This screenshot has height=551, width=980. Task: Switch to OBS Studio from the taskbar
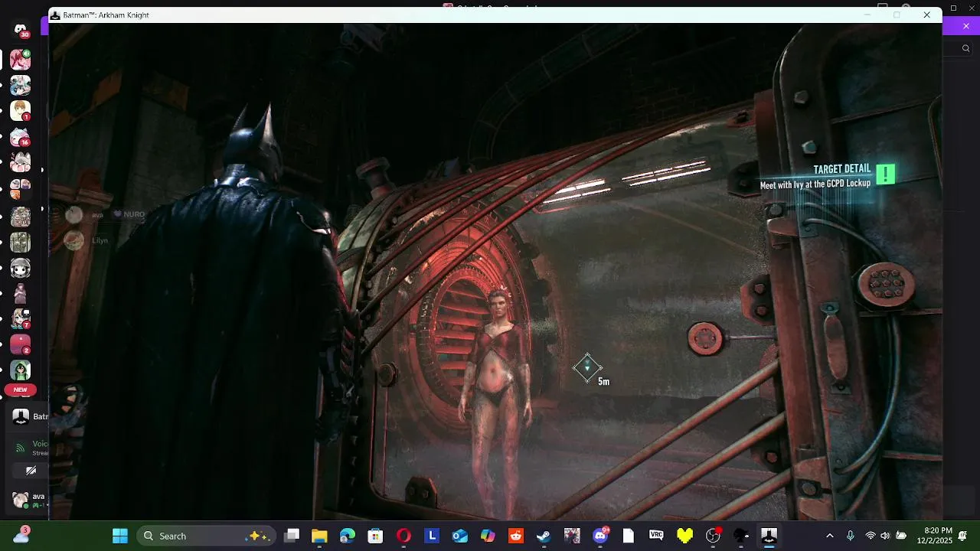[713, 536]
